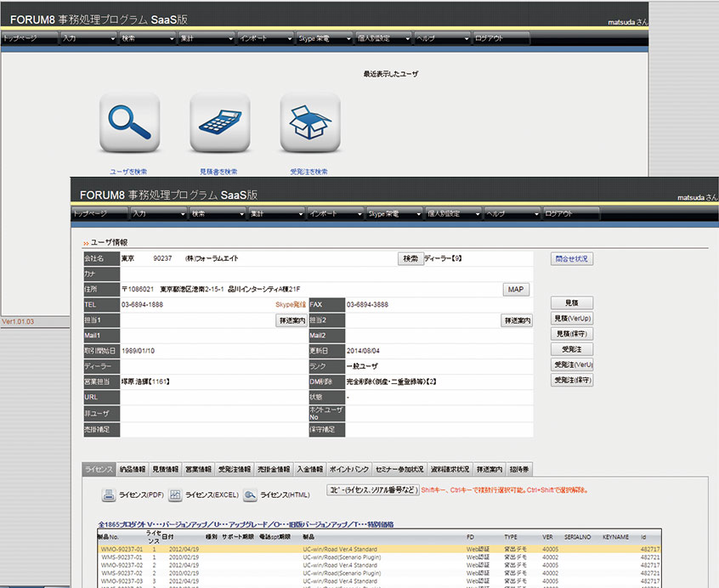Open the 個人別設定 dropdown in the ユーザ情報 window
The image size is (719, 588).
click(454, 213)
